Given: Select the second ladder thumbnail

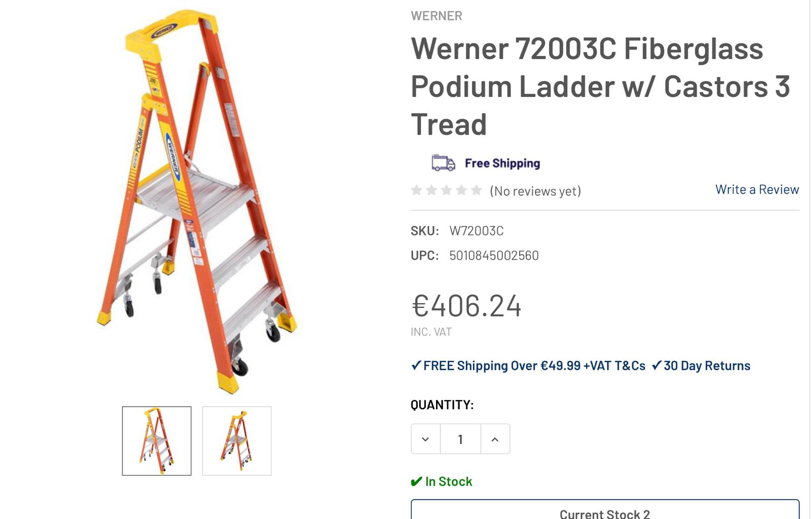Looking at the screenshot, I should point(237,441).
